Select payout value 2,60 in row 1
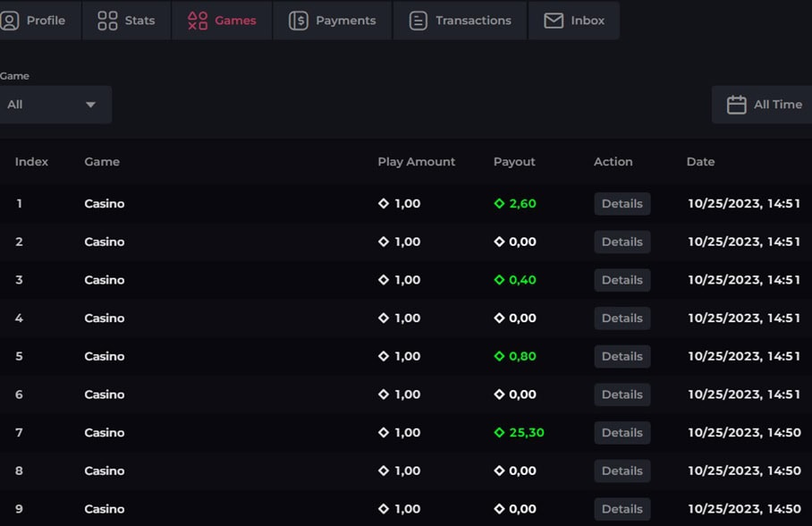Screen dimensions: 812x526 point(522,203)
